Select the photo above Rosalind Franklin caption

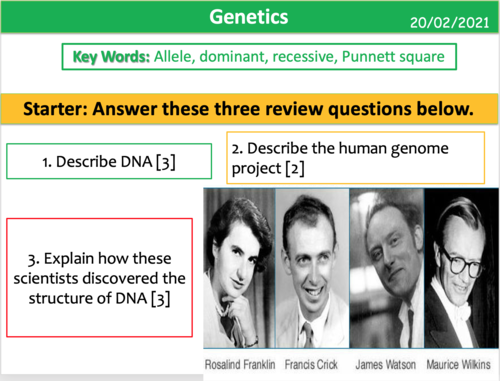click(x=239, y=268)
